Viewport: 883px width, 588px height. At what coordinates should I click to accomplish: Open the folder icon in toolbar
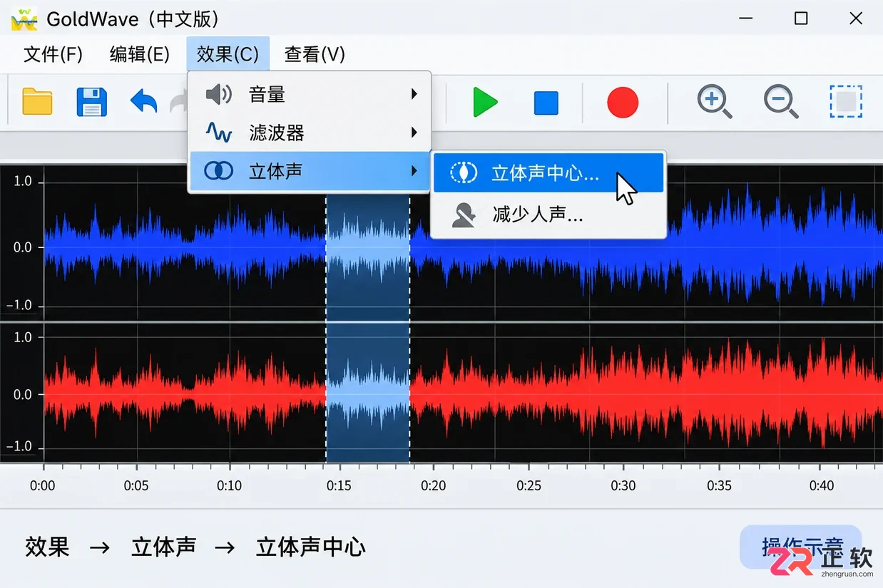[x=37, y=102]
